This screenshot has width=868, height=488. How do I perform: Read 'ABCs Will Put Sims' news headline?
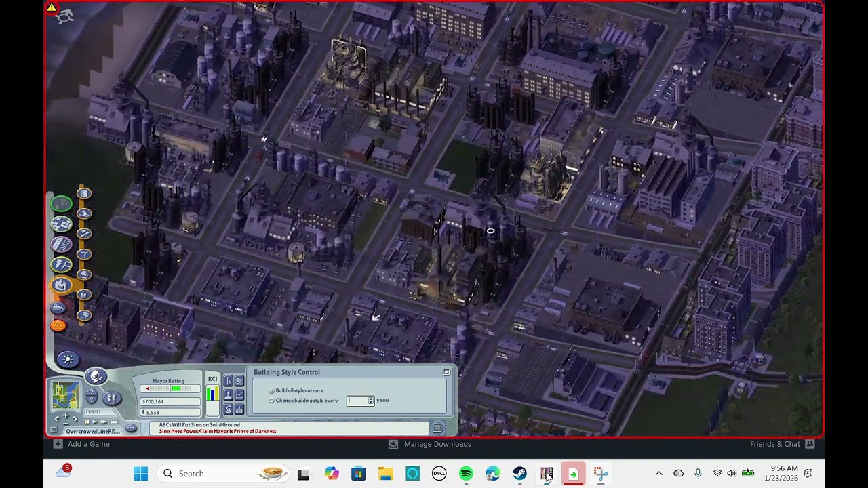199,425
